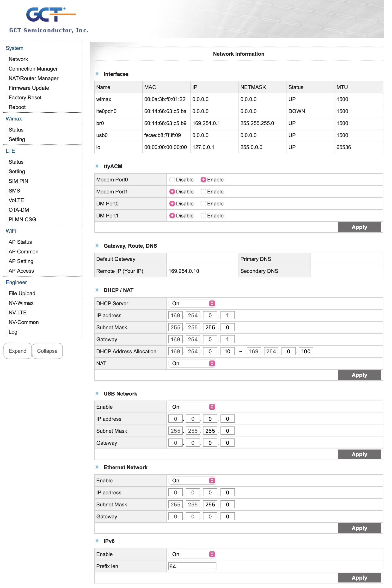The image size is (392, 588).
Task: Click the Expand menu button
Action: [18, 351]
